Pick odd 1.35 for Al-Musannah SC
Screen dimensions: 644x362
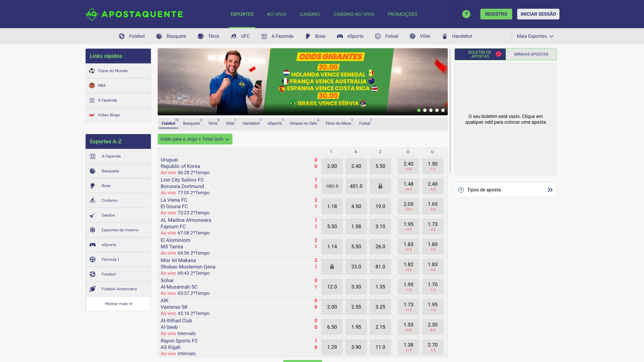(x=380, y=287)
